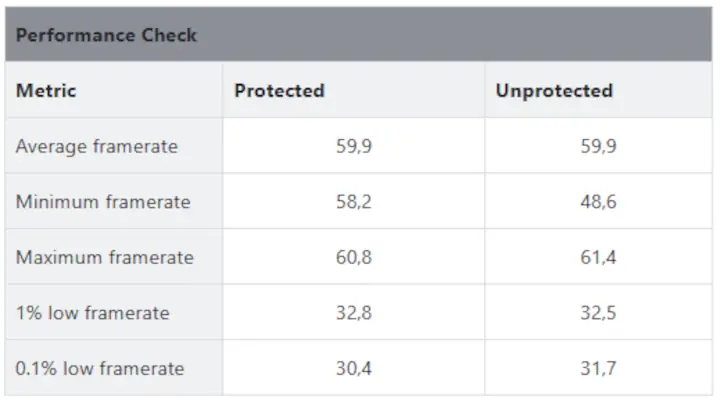Select Protected 1% low value 32,8

354,313
